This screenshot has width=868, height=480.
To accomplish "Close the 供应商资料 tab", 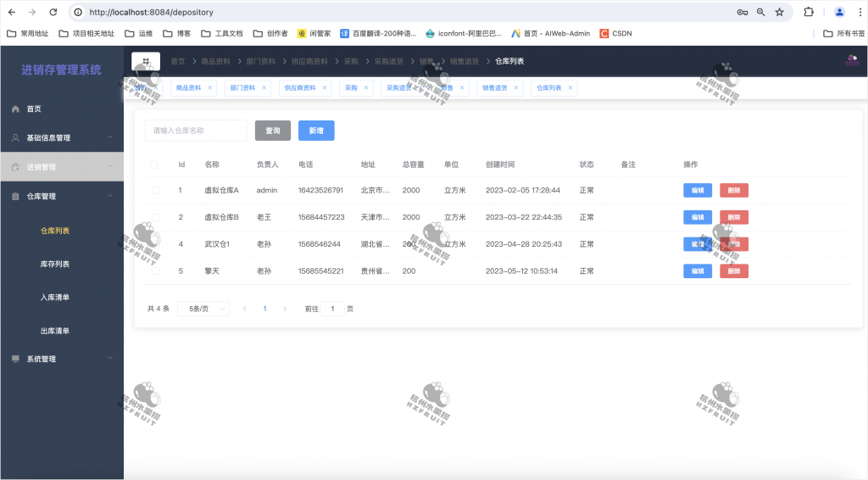I will tap(325, 87).
